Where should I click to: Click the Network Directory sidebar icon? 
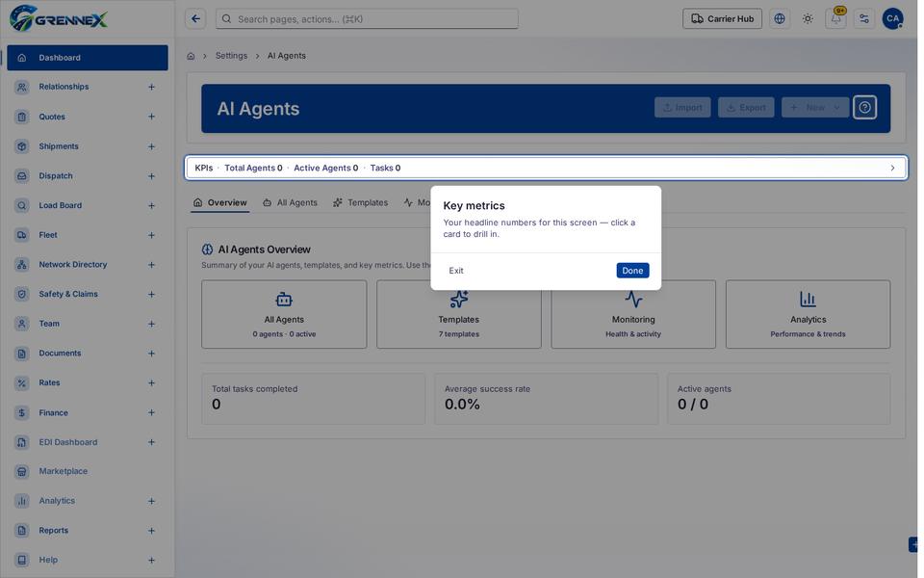[22, 264]
